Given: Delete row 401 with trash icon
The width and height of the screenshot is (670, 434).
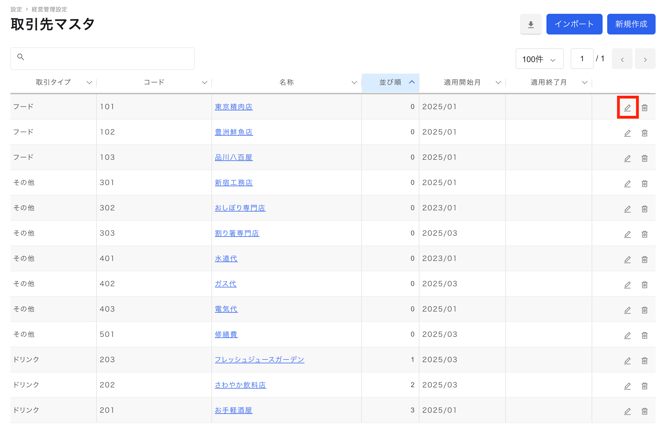Looking at the screenshot, I should pyautogui.click(x=644, y=259).
